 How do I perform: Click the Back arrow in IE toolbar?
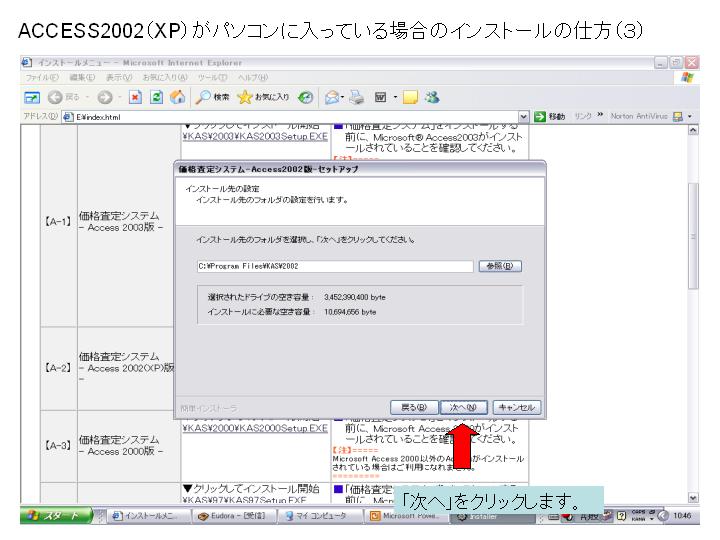click(55, 97)
